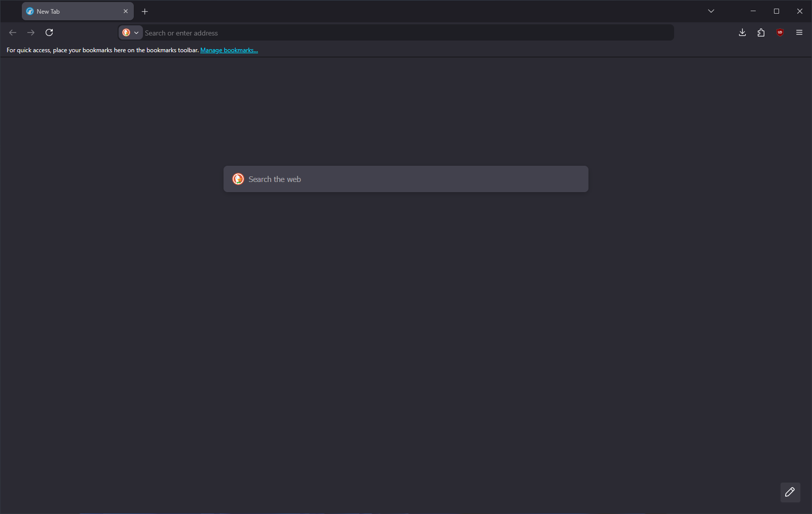Select the New Tab tab
The height and width of the screenshot is (514, 812).
pos(78,11)
